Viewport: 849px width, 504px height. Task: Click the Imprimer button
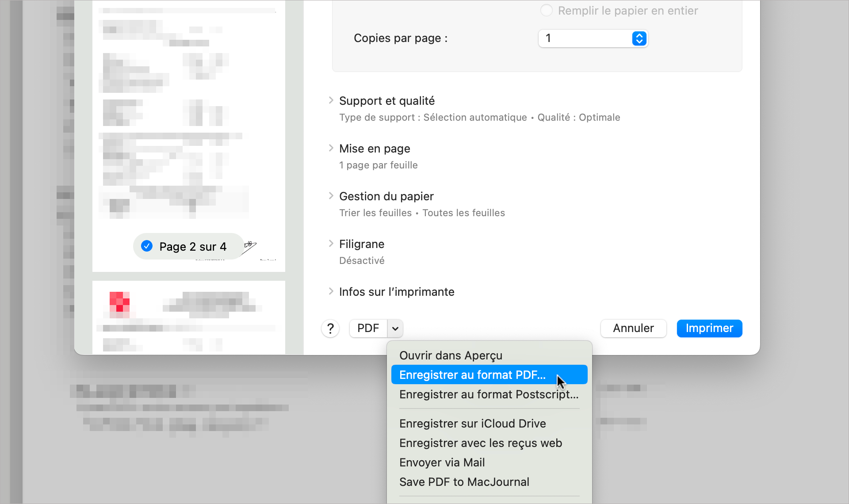coord(709,328)
